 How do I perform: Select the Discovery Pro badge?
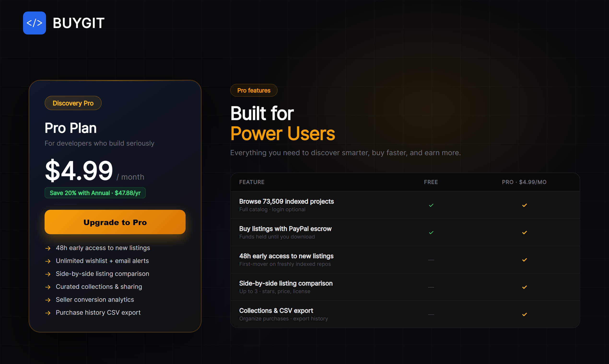tap(73, 103)
